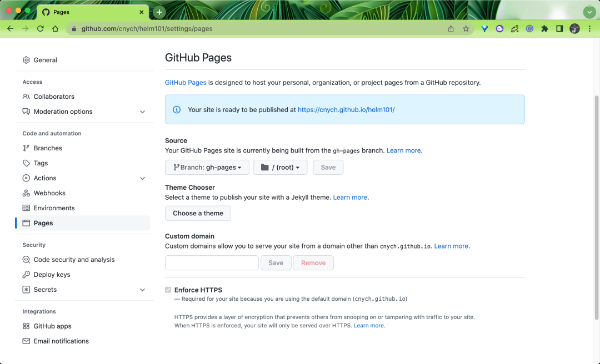Click the Custom domain text field
This screenshot has width=600, height=364.
point(212,263)
